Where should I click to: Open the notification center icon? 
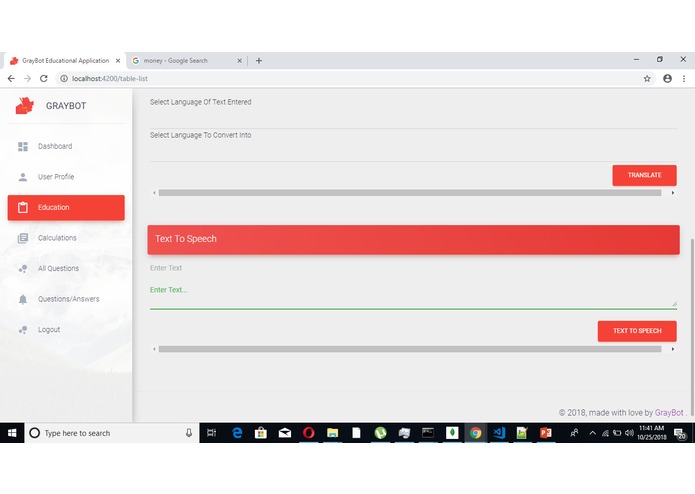coord(680,433)
